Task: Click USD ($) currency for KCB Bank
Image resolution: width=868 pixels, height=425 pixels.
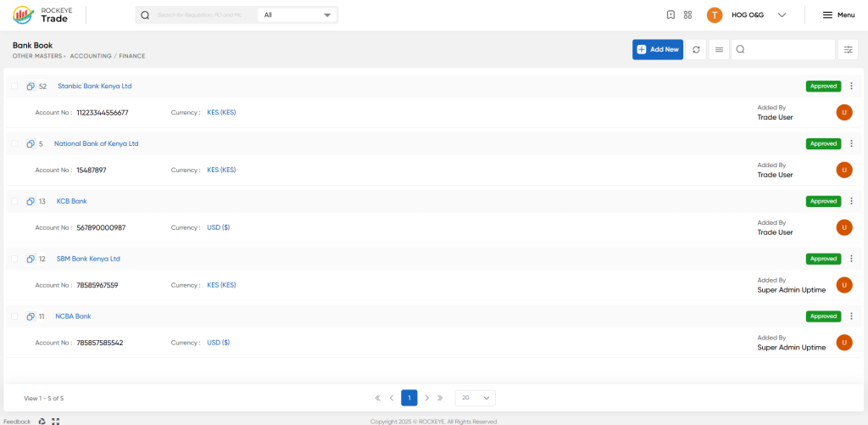Action: click(218, 227)
